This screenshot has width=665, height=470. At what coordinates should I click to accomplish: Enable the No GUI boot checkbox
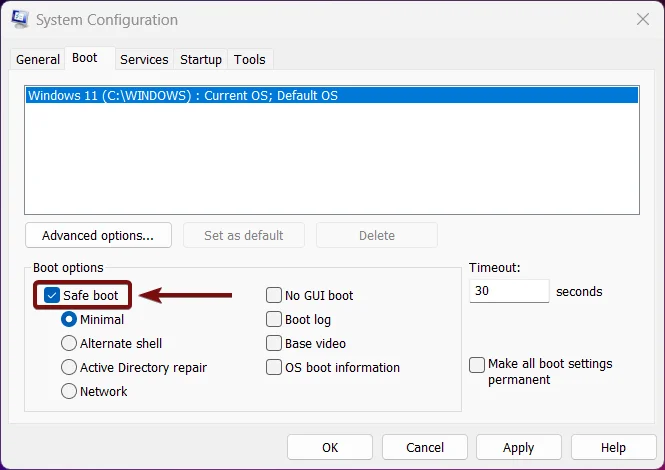pyautogui.click(x=274, y=295)
